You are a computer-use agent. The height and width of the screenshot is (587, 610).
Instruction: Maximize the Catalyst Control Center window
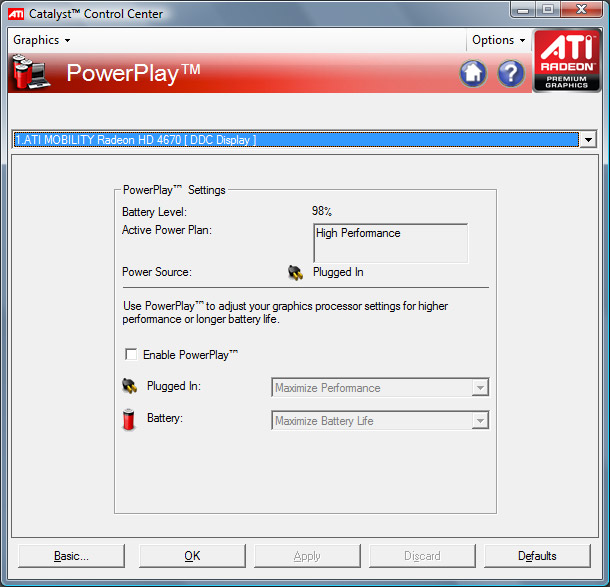tap(548, 10)
